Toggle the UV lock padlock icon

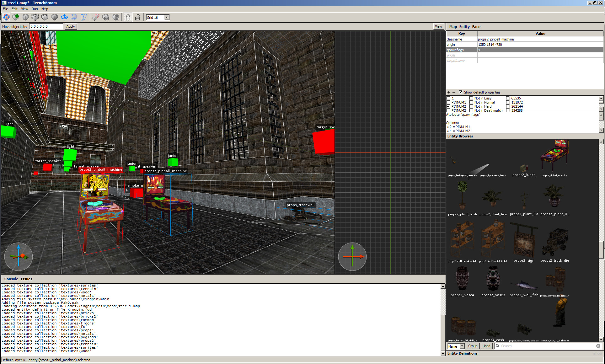[x=137, y=17]
